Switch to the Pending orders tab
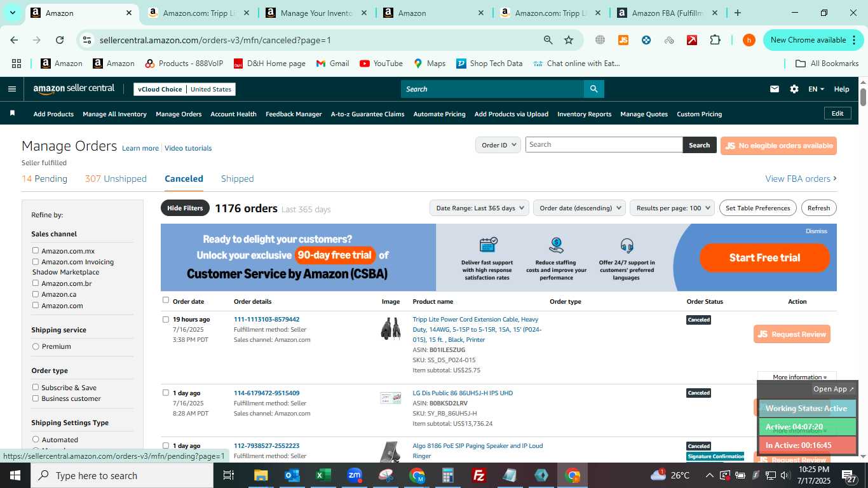 pyautogui.click(x=44, y=179)
